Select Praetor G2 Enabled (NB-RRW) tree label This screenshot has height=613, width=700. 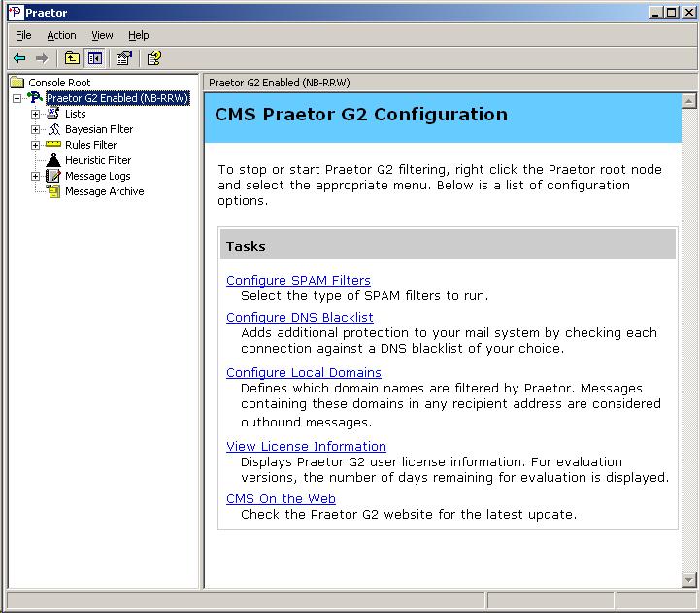[117, 98]
